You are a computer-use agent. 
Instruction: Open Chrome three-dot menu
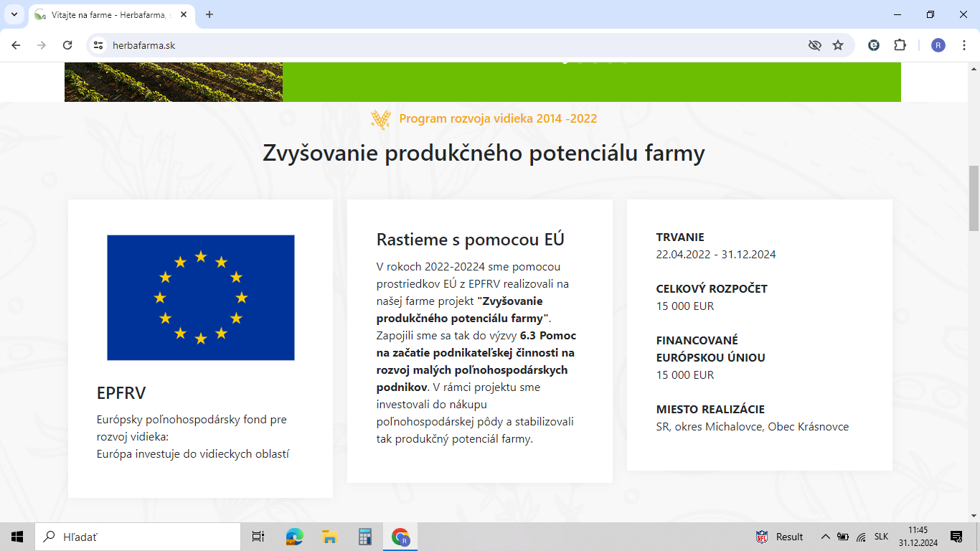pos(964,45)
